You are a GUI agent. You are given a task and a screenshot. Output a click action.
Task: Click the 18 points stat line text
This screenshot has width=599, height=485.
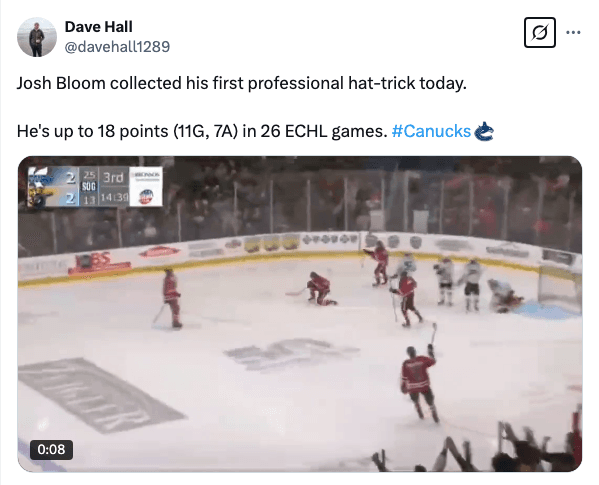coord(202,131)
